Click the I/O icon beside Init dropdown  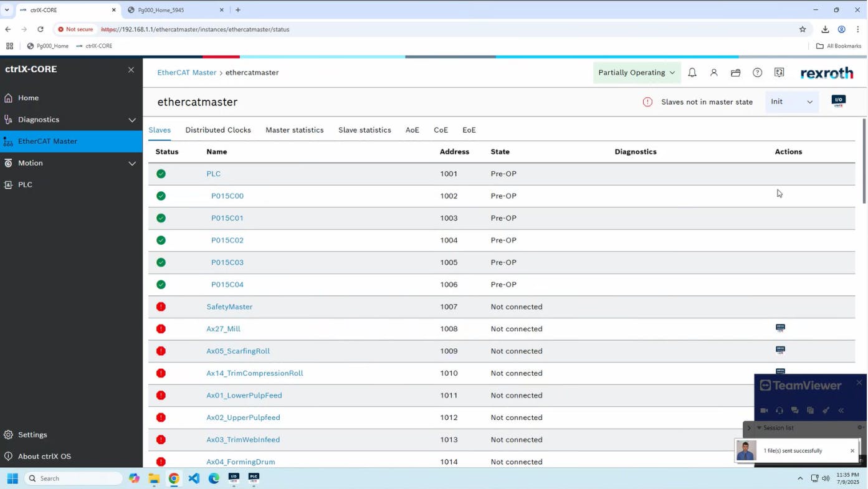pos(838,102)
